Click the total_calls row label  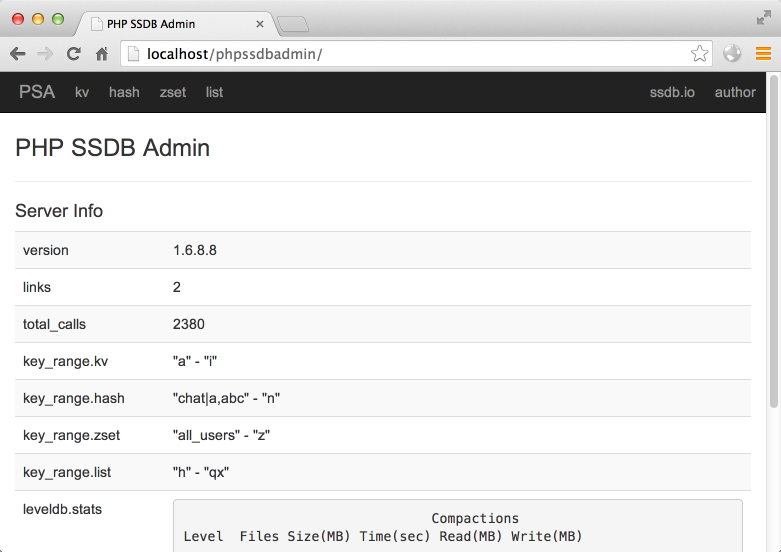click(x=54, y=324)
